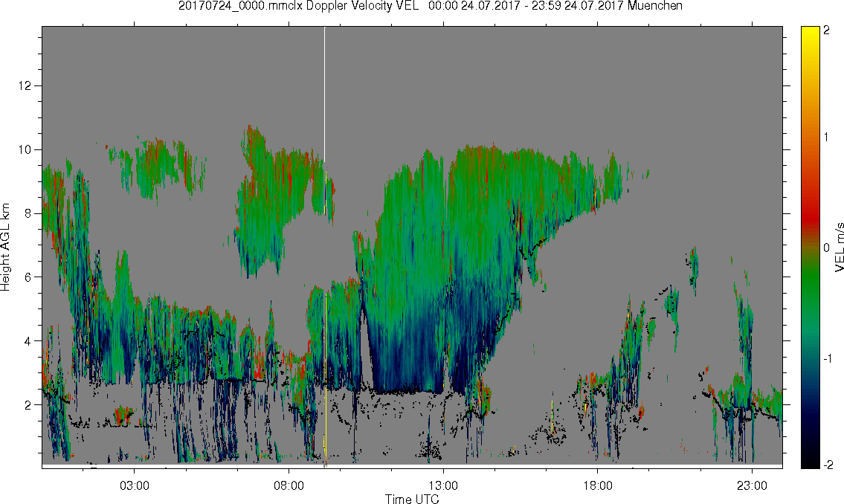Click the '03:00' time axis label
This screenshot has width=844, height=504.
135,485
